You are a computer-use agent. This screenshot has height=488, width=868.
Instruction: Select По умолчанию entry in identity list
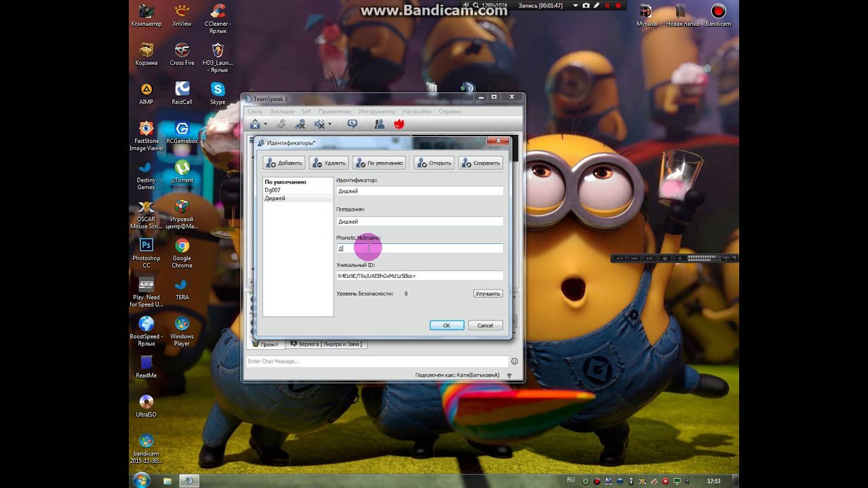(298, 182)
